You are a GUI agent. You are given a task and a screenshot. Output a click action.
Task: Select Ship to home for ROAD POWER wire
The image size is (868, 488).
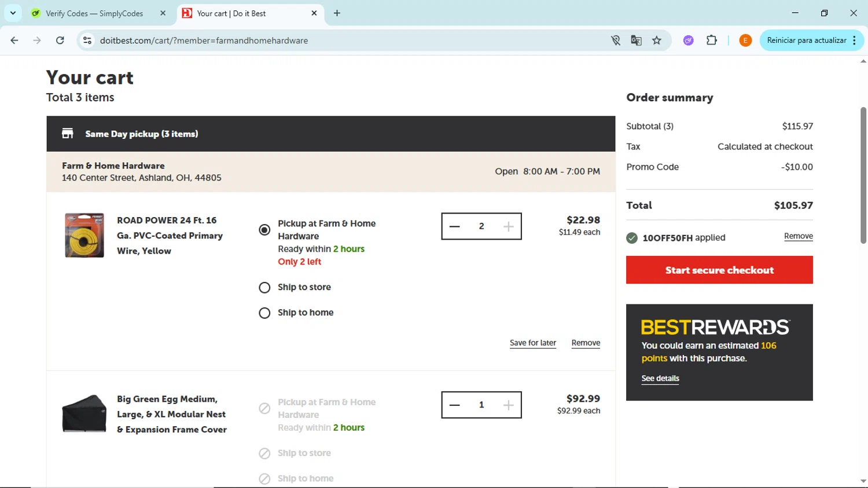point(264,313)
